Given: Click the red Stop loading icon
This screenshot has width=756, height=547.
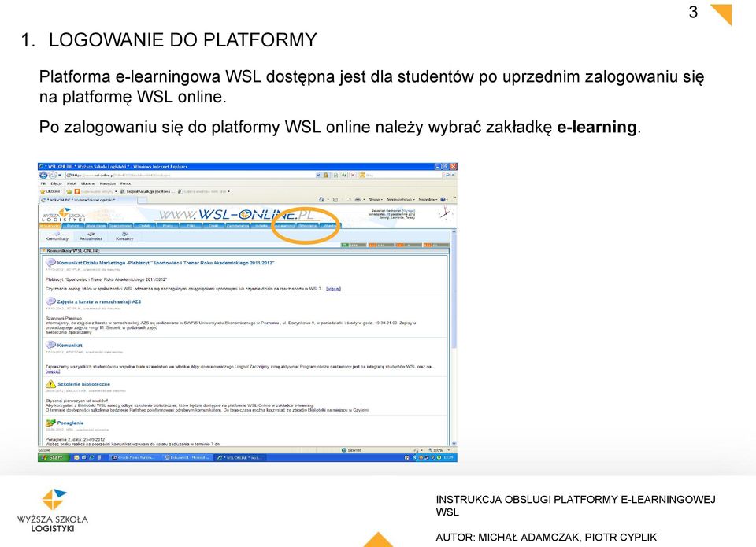Looking at the screenshot, I should 353,175.
